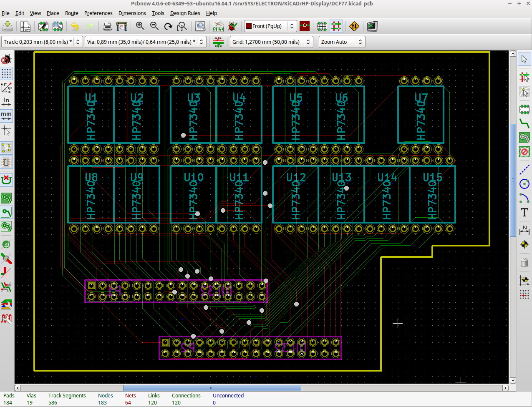532x407 pixels.
Task: Open Find footprint or text tool
Action: coord(200,26)
